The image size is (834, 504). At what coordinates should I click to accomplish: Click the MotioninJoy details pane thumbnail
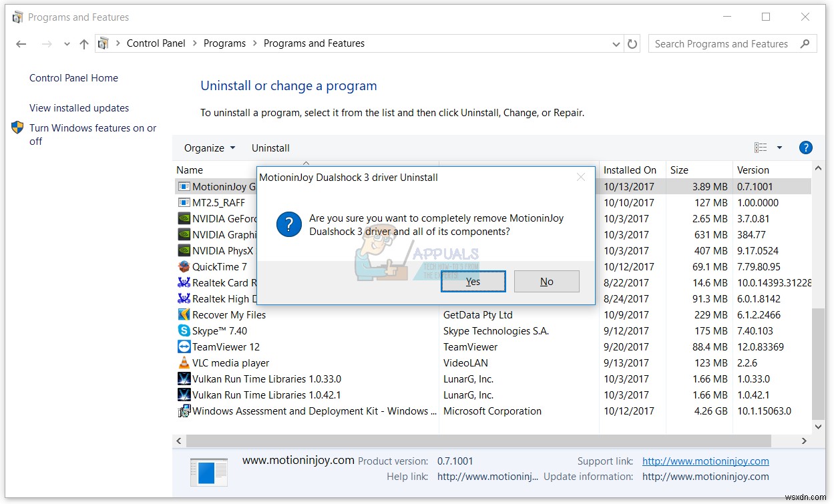pyautogui.click(x=208, y=471)
